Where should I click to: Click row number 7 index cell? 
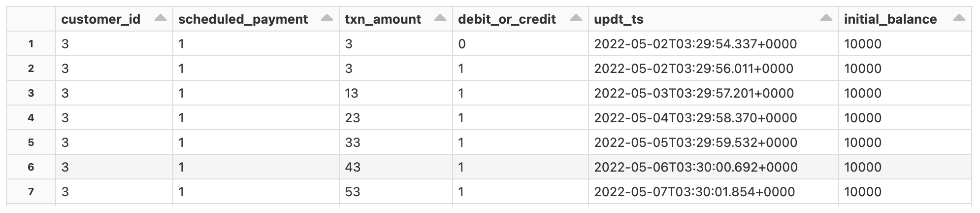coord(31,192)
